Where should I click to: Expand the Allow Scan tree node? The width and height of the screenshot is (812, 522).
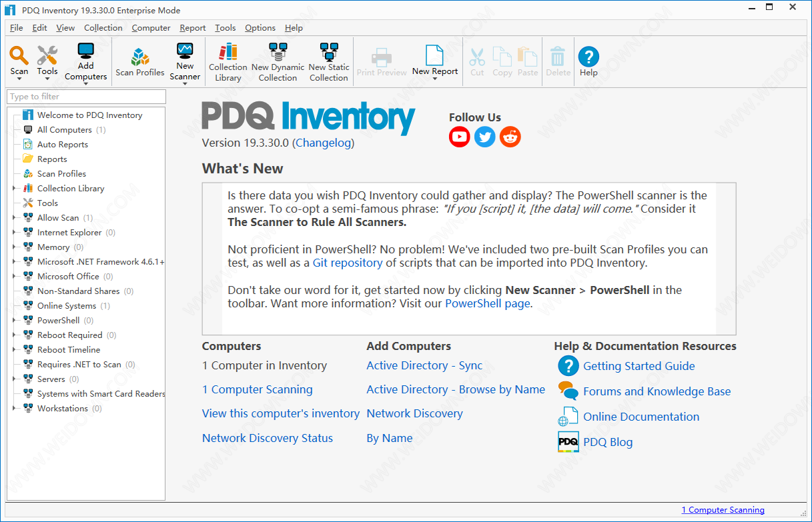point(14,218)
